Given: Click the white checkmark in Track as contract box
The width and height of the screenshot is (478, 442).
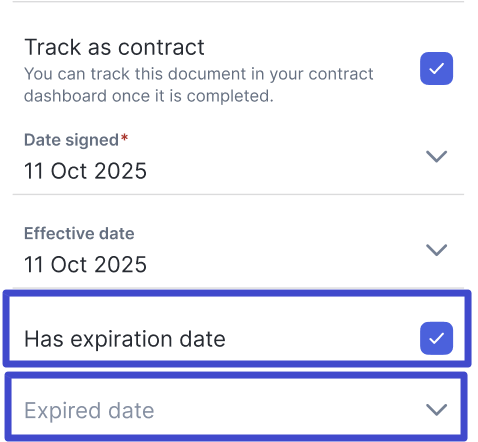Looking at the screenshot, I should 436,68.
